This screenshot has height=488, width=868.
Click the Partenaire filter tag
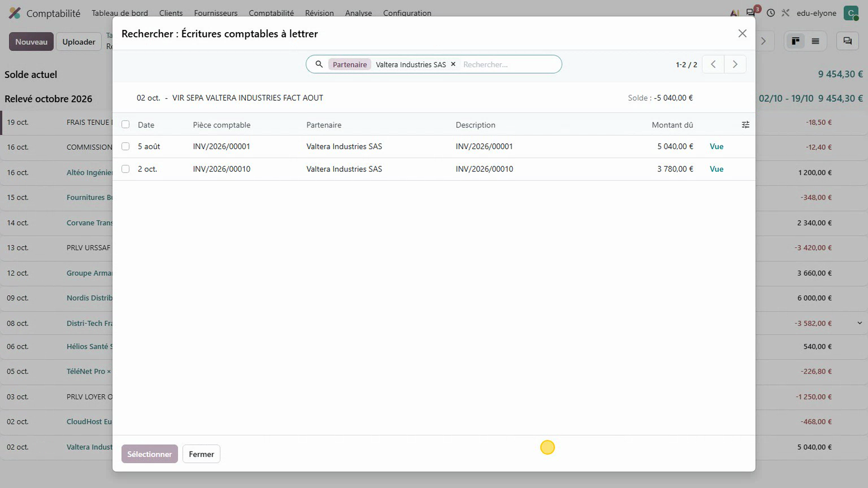coord(349,64)
